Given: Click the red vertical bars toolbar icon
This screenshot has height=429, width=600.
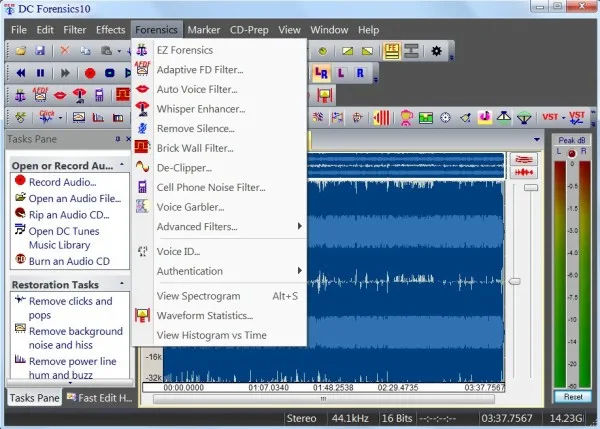Looking at the screenshot, I should (381, 117).
